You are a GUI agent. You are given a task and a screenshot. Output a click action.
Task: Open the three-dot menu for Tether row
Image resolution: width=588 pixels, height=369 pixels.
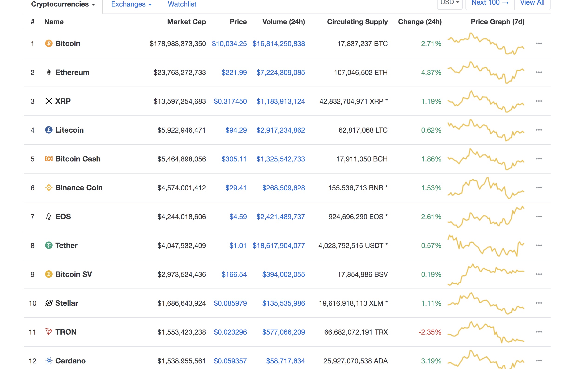[x=539, y=245]
